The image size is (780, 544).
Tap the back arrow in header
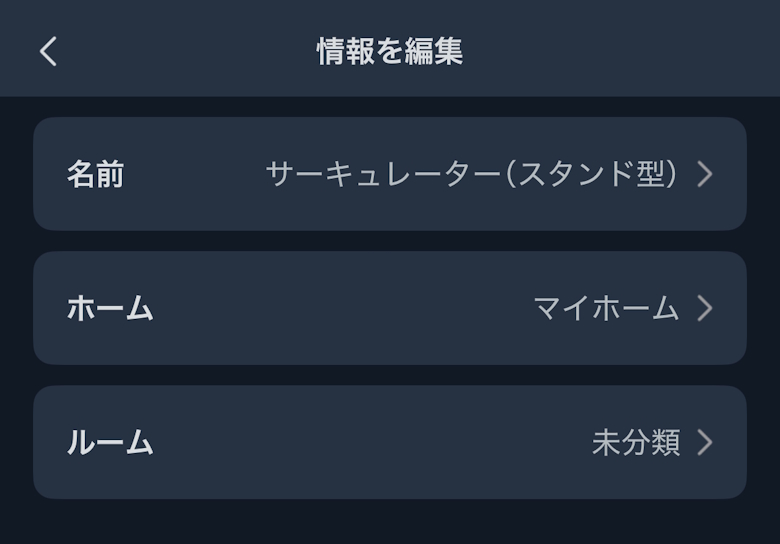tap(48, 51)
